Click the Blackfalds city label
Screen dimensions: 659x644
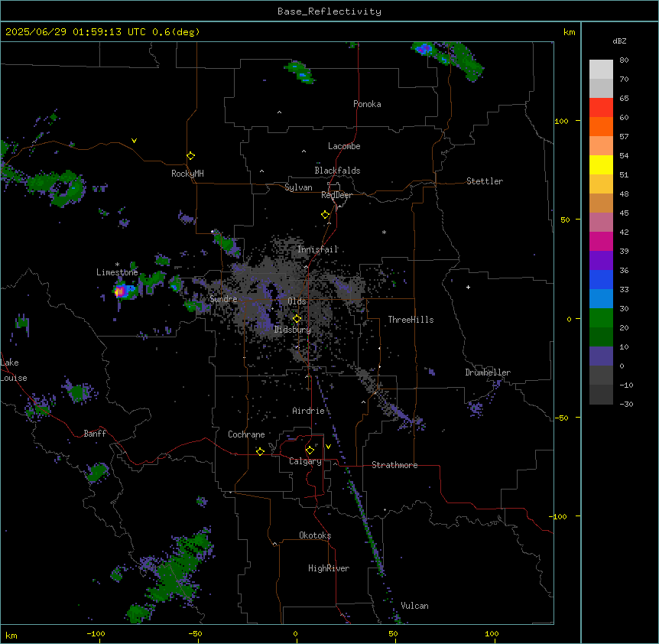coord(337,171)
